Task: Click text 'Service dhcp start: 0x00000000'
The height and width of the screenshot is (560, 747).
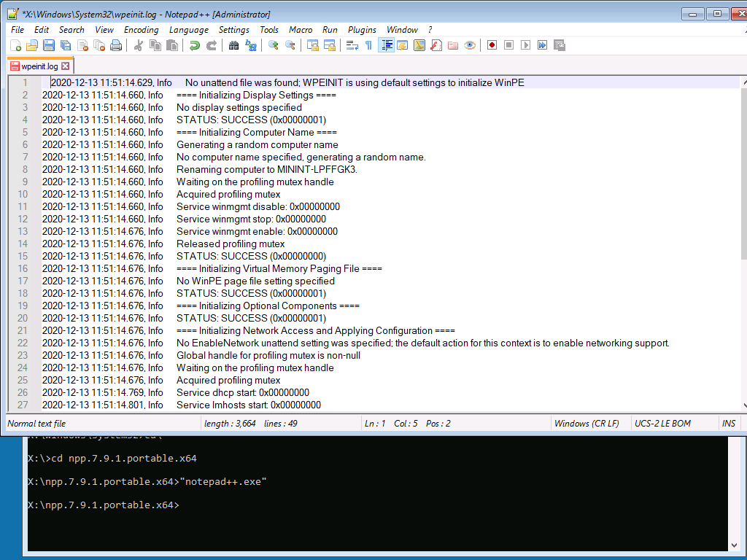Action: point(243,392)
